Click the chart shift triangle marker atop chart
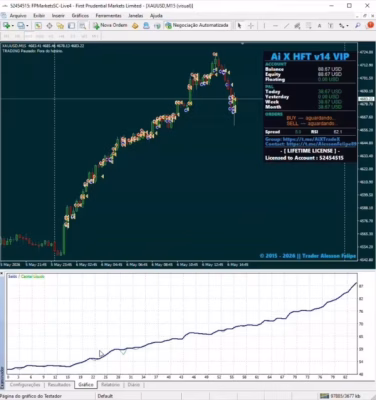This screenshot has height=400, width=376. [x=243, y=43]
